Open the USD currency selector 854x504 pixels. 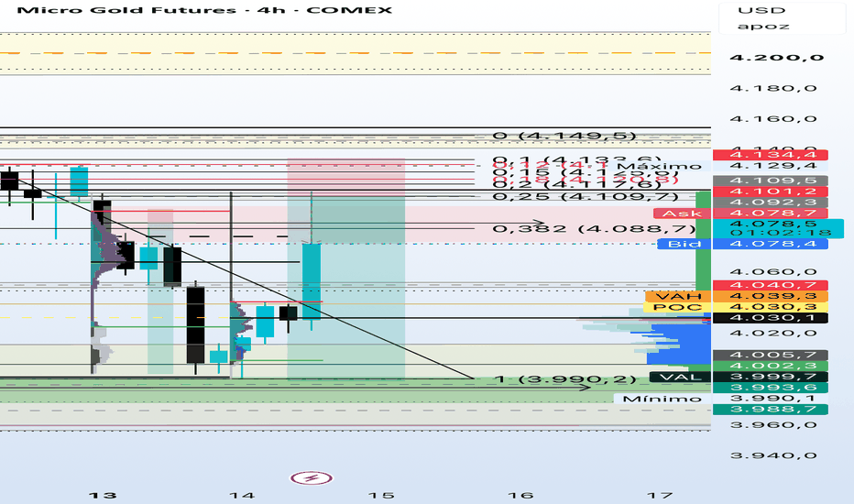pos(761,10)
